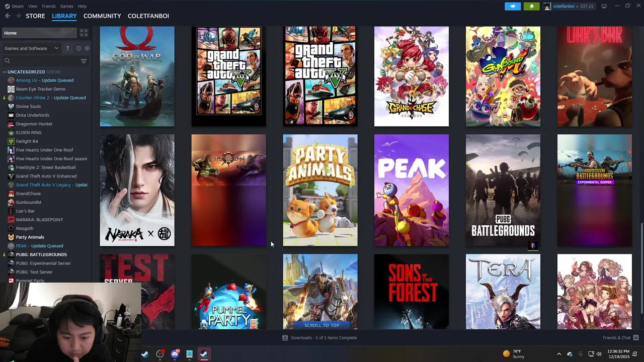Open the Friends menu
644x362 pixels.
pos(49,6)
